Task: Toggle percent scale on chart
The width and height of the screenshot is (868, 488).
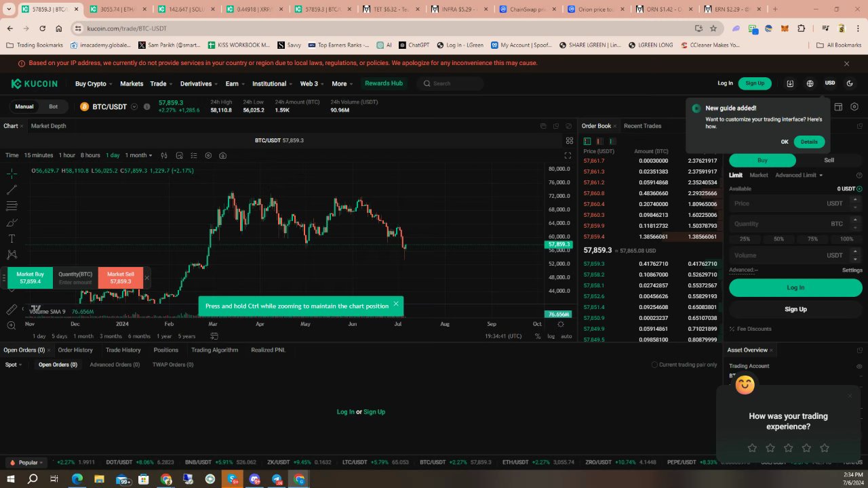Action: 538,336
